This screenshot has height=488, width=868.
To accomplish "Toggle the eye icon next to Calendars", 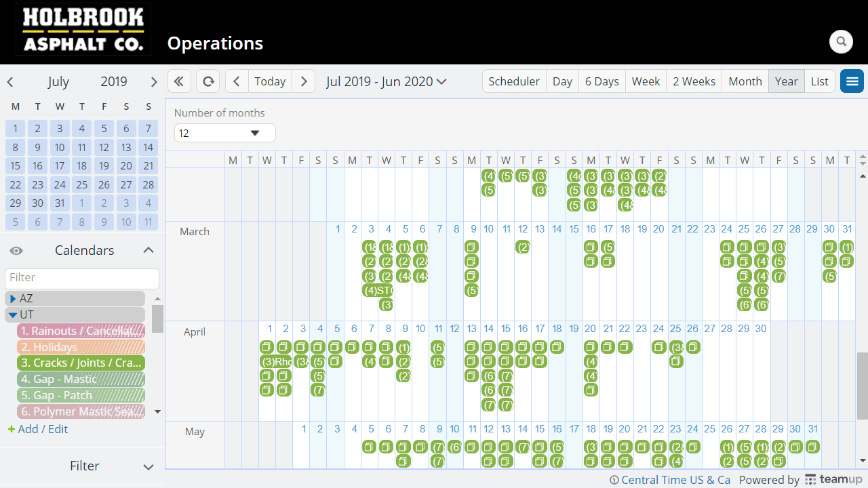I will click(x=16, y=251).
